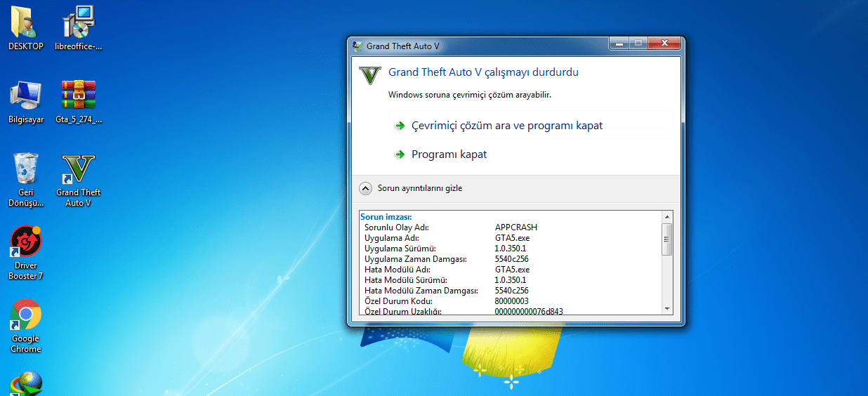This screenshot has height=396, width=868.
Task: Select the Google Chrome desktop shortcut
Action: [x=26, y=325]
